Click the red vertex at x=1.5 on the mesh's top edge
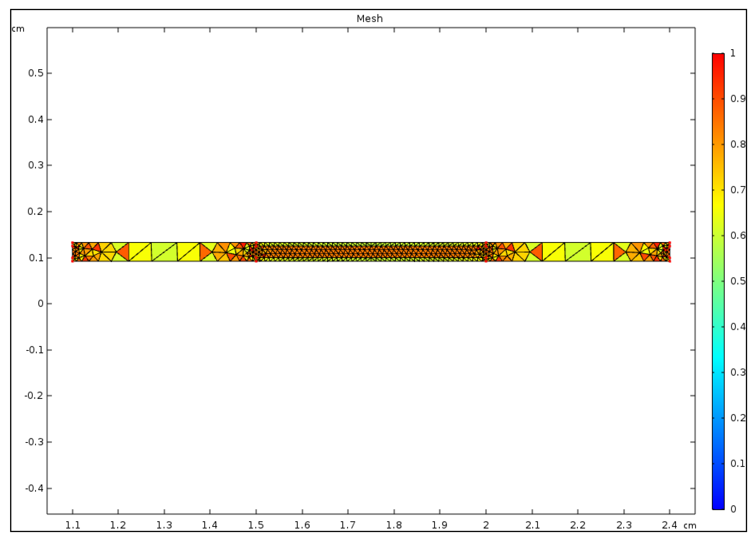This screenshot has width=756, height=540. click(256, 243)
